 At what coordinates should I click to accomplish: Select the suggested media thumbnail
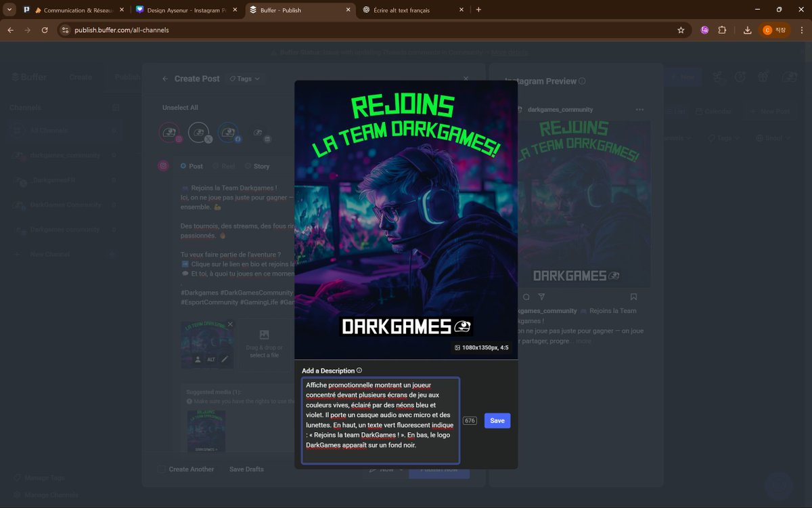pyautogui.click(x=206, y=431)
